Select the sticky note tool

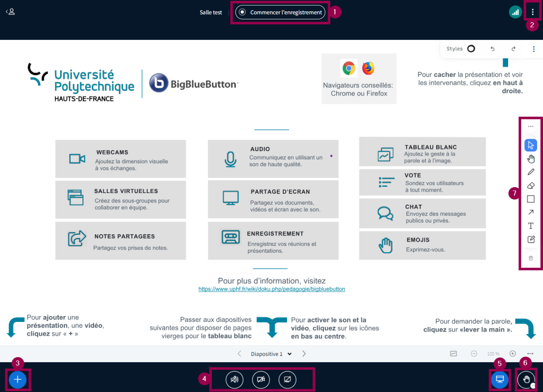(x=531, y=240)
